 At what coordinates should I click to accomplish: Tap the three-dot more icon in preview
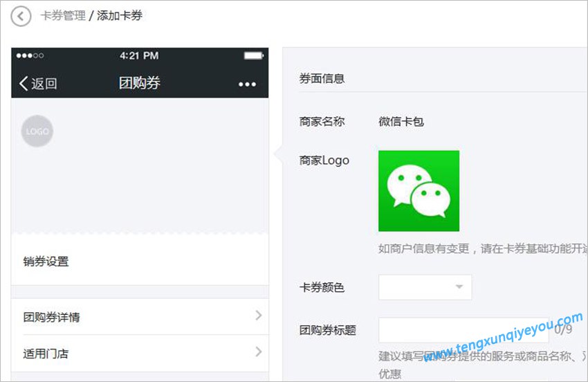(247, 84)
